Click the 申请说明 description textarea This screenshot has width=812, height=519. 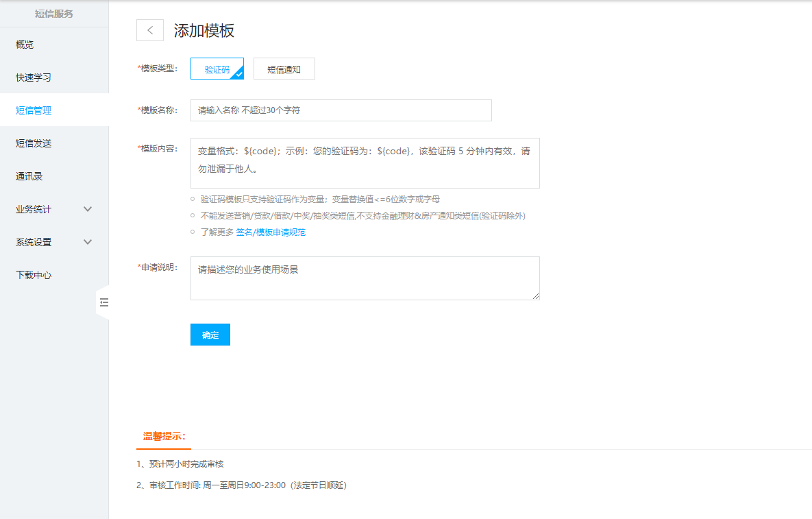365,278
